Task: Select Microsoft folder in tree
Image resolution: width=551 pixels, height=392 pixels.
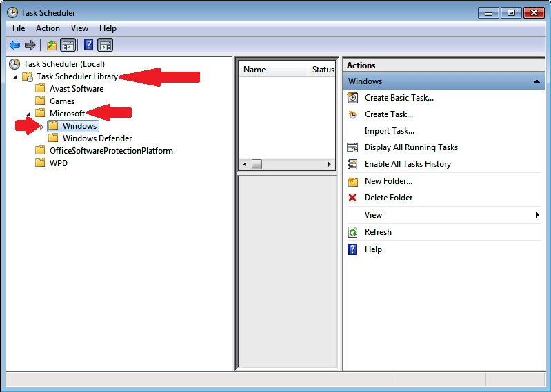Action: pos(67,114)
